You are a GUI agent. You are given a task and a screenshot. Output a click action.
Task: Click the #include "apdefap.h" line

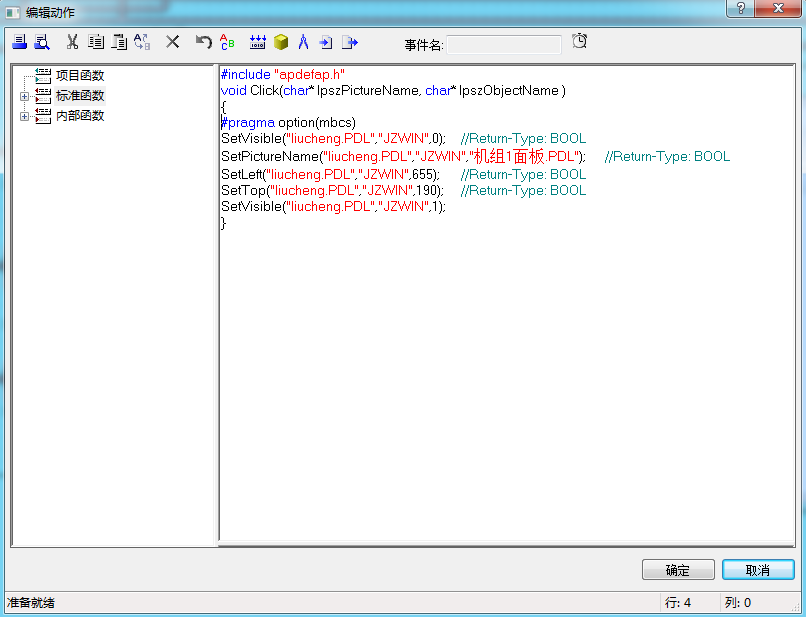(x=283, y=75)
